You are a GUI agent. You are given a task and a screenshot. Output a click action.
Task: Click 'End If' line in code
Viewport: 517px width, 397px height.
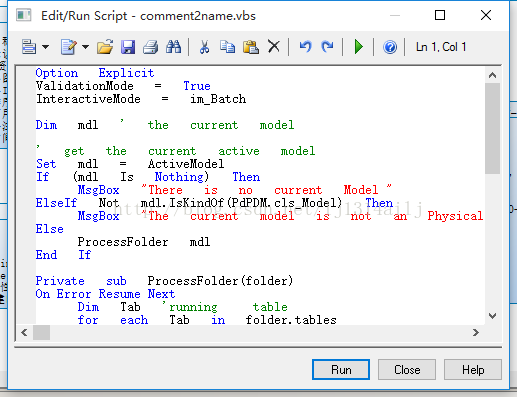(63, 255)
